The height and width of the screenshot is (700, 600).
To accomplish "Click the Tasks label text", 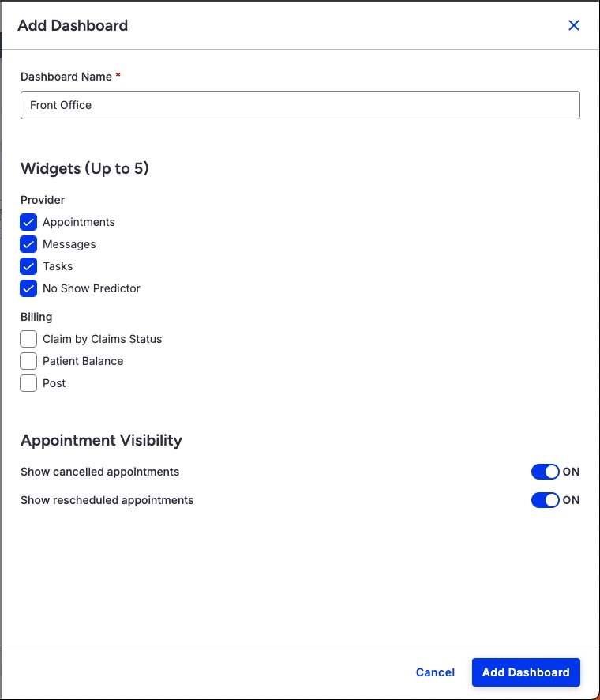I will (58, 266).
